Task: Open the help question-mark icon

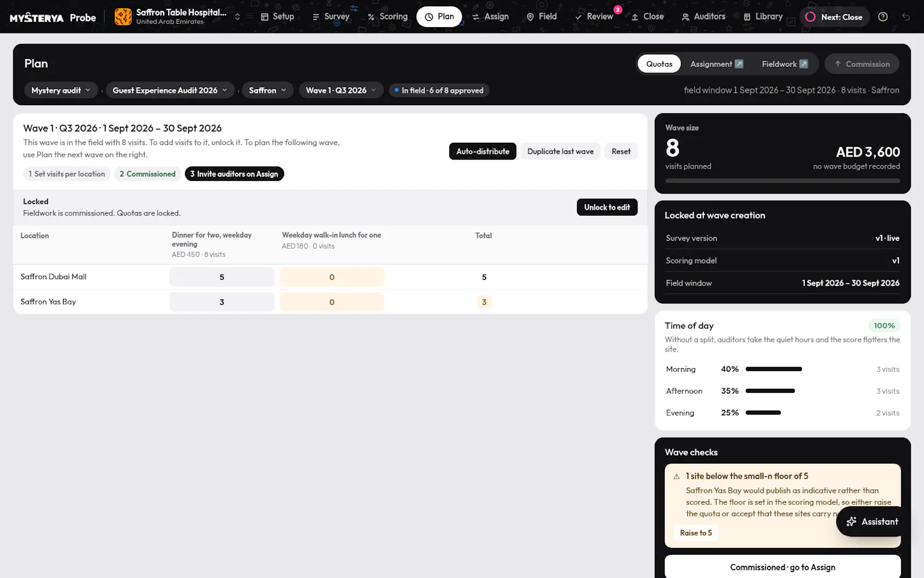Action: coord(882,17)
